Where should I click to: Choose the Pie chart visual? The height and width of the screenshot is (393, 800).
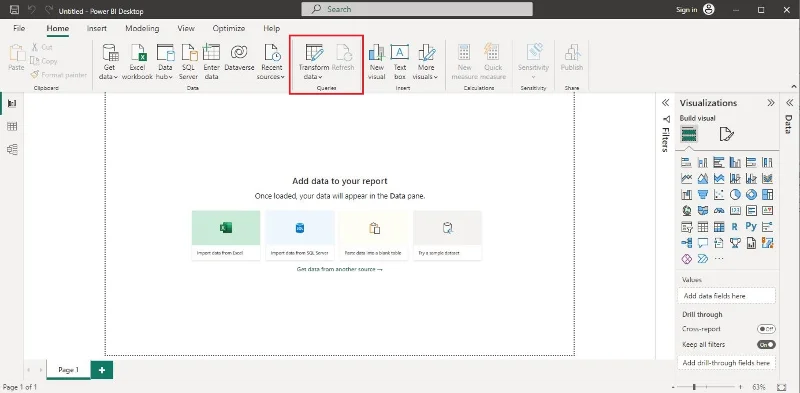[x=735, y=194]
